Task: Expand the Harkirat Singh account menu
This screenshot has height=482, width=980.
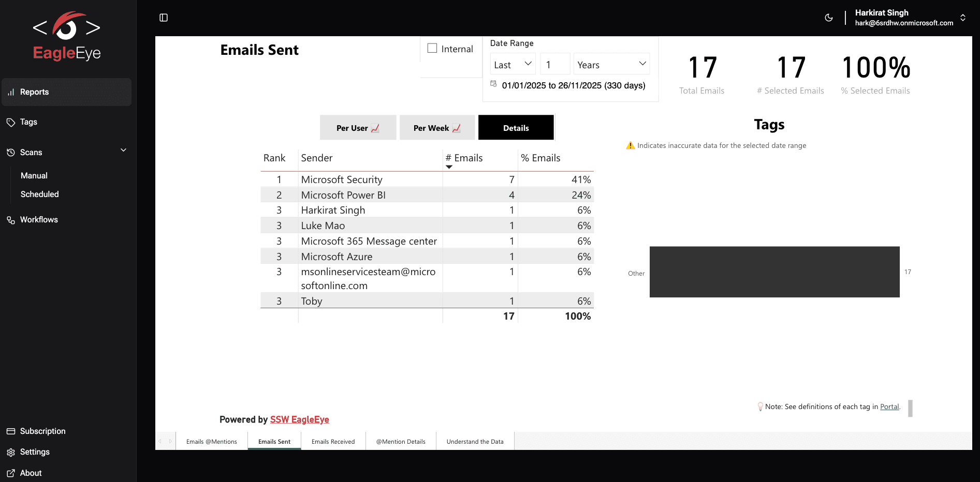Action: tap(963, 17)
